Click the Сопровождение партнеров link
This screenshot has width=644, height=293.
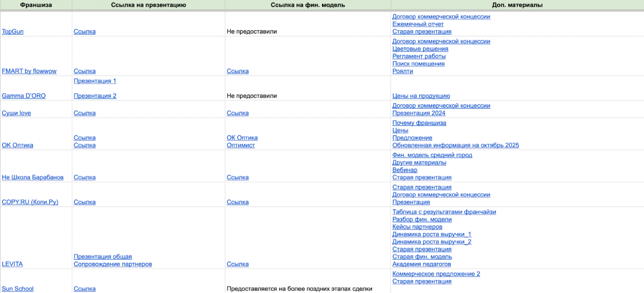pos(113,265)
